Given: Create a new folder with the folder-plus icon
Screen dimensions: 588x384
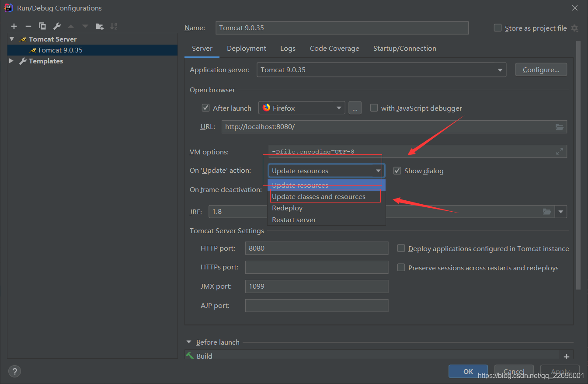Looking at the screenshot, I should pos(100,26).
